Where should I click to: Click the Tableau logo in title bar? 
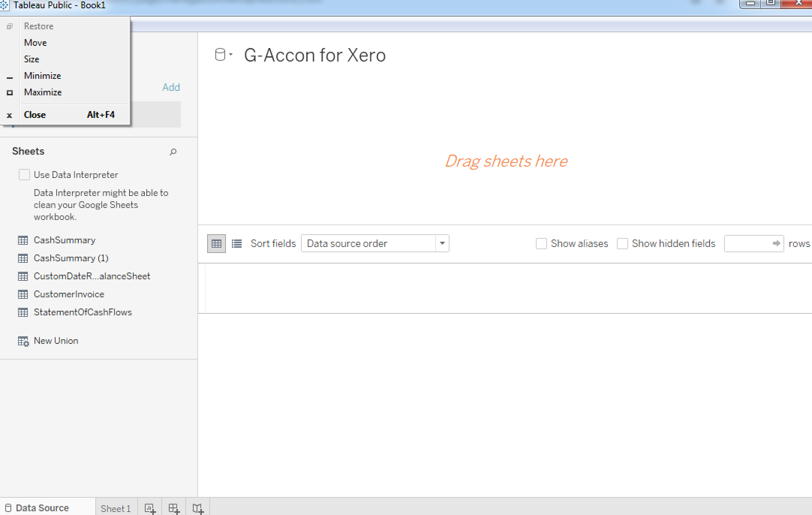tap(3, 5)
